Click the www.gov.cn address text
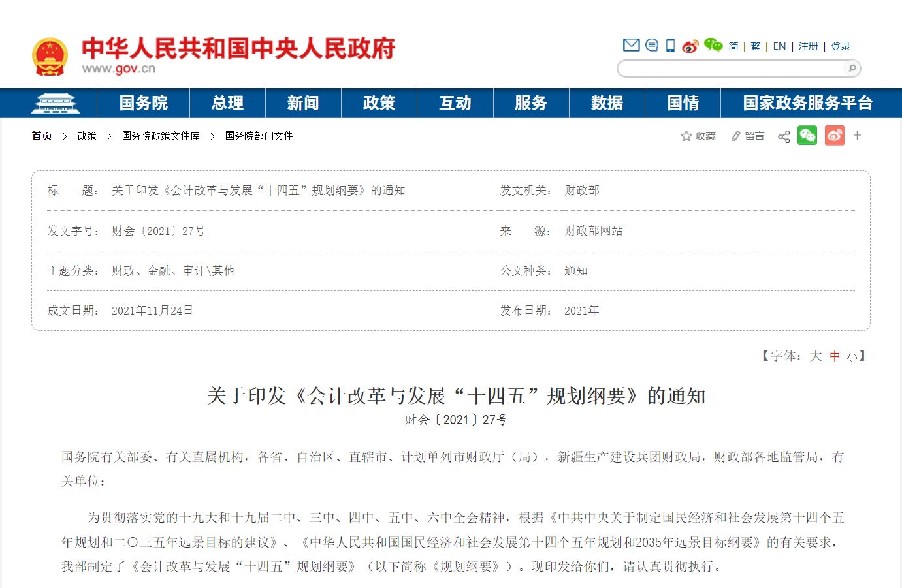 click(119, 69)
